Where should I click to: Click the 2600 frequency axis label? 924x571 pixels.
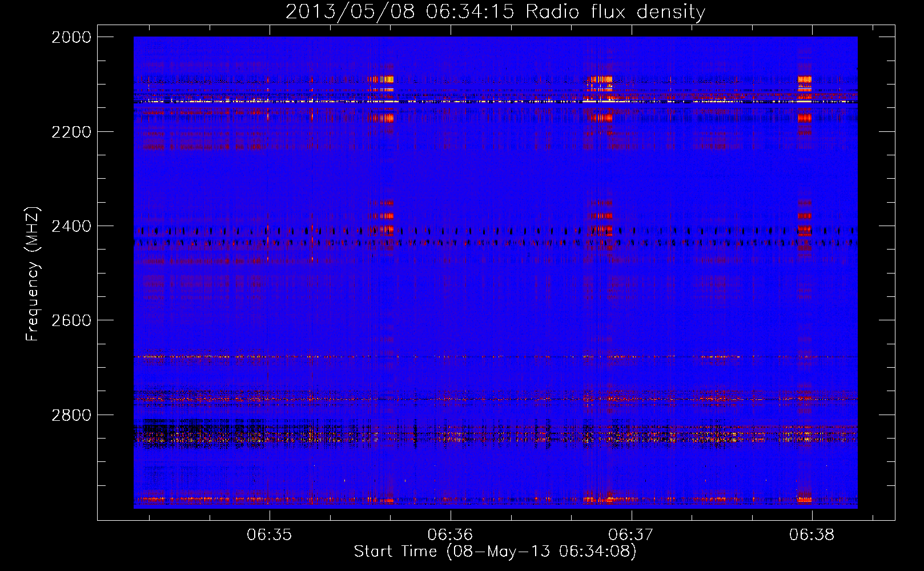coord(71,320)
